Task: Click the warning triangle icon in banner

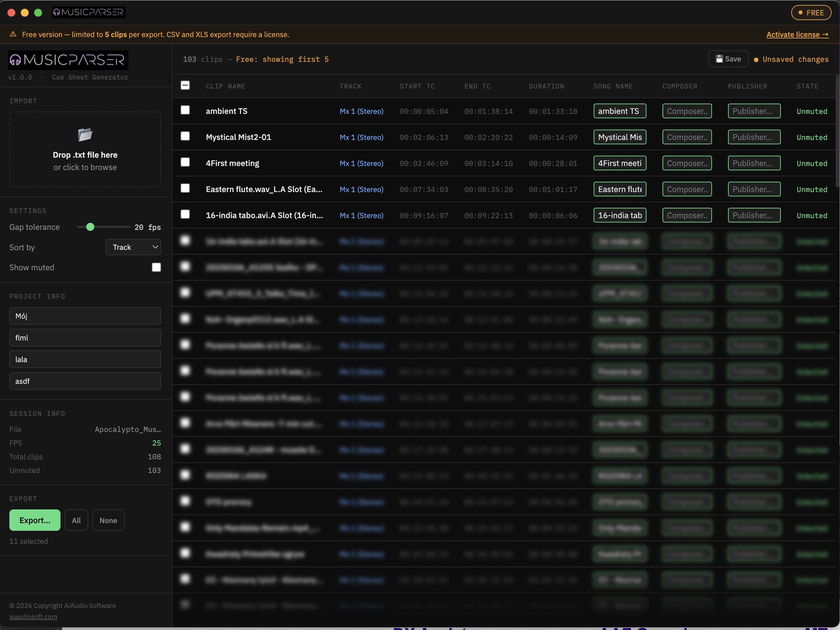Action: click(x=13, y=34)
